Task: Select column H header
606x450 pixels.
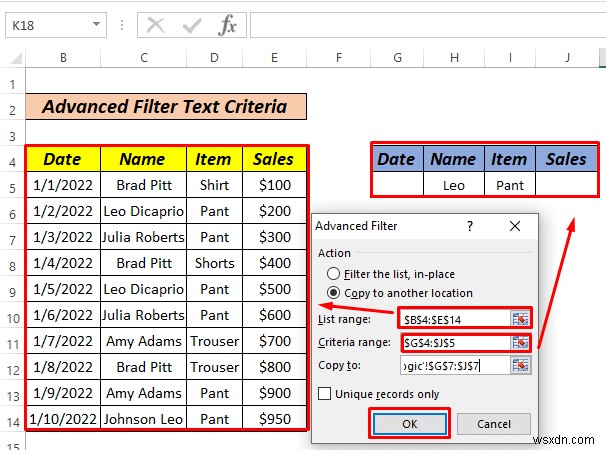Action: tap(454, 58)
